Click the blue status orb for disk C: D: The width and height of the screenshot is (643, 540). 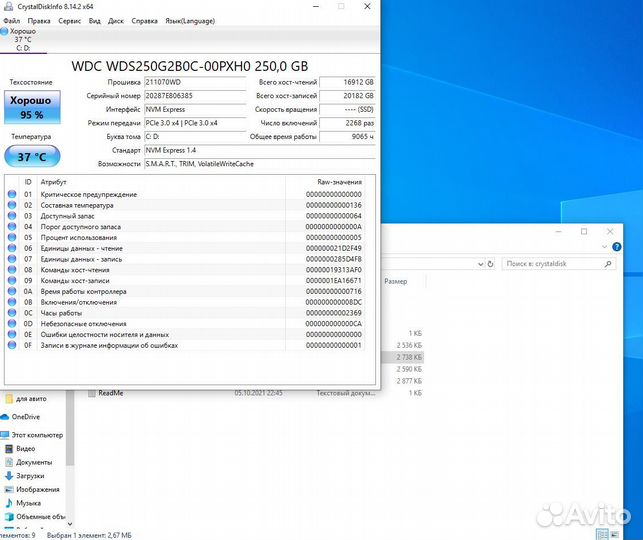pyautogui.click(x=5, y=32)
